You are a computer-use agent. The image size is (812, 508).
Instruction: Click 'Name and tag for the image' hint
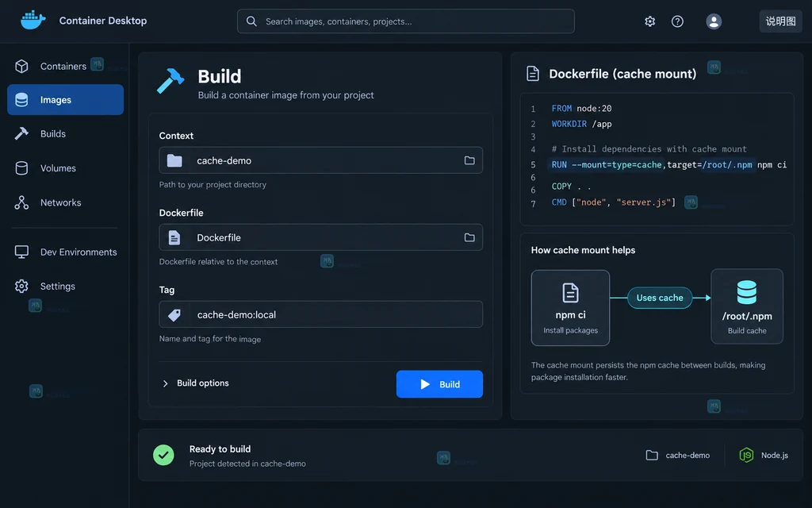(210, 339)
